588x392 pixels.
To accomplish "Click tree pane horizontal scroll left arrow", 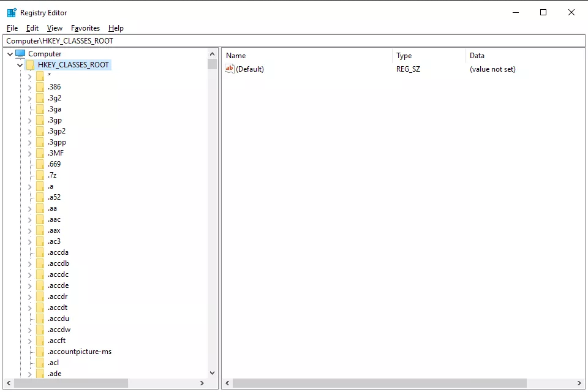I will pos(9,383).
